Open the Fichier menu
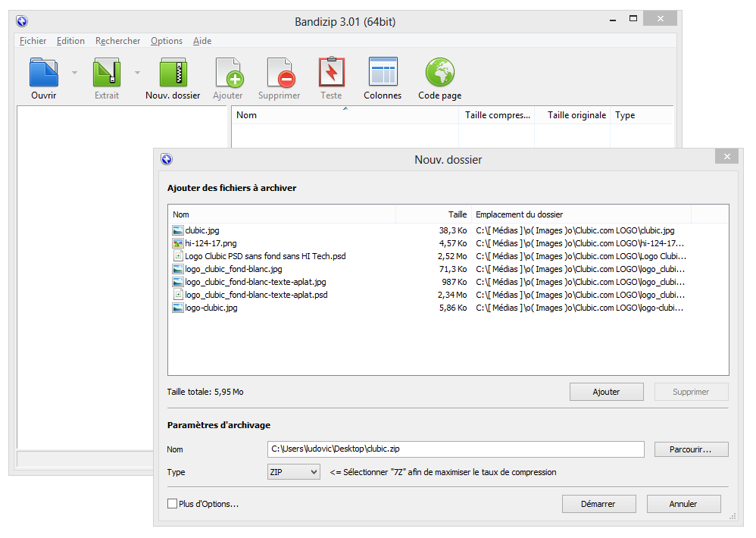The width and height of the screenshot is (756, 538). (x=33, y=41)
